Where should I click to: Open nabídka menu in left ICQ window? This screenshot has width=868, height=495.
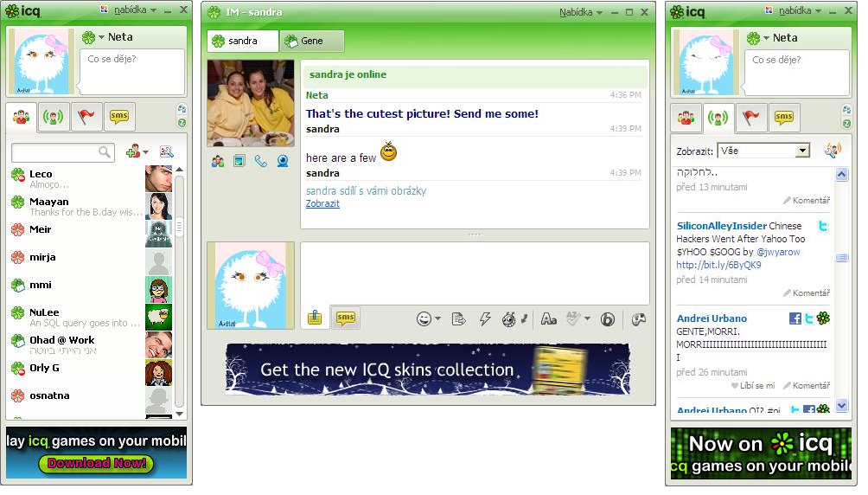(x=135, y=10)
